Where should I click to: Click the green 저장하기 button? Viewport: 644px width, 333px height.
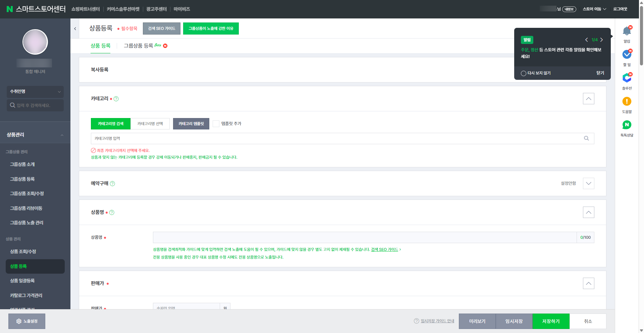(x=551, y=321)
